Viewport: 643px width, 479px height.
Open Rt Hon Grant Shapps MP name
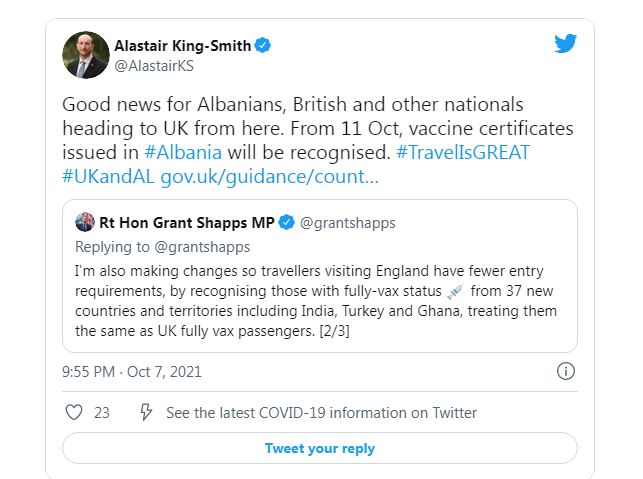187,222
